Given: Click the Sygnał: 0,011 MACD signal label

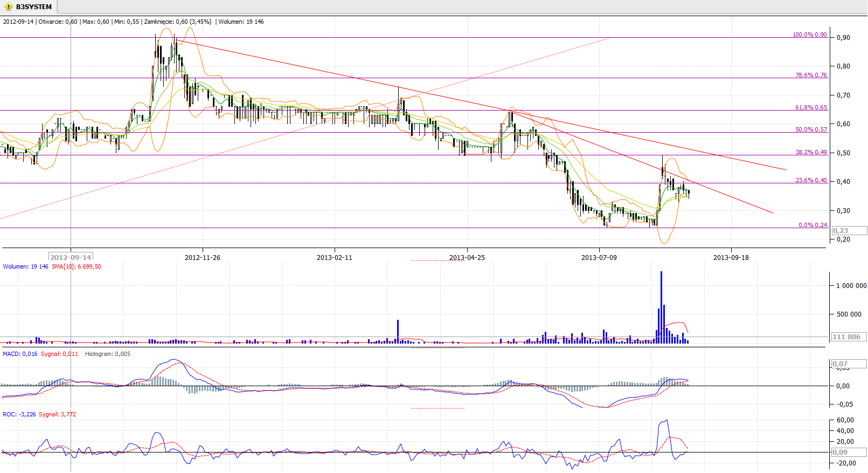Looking at the screenshot, I should [59, 354].
